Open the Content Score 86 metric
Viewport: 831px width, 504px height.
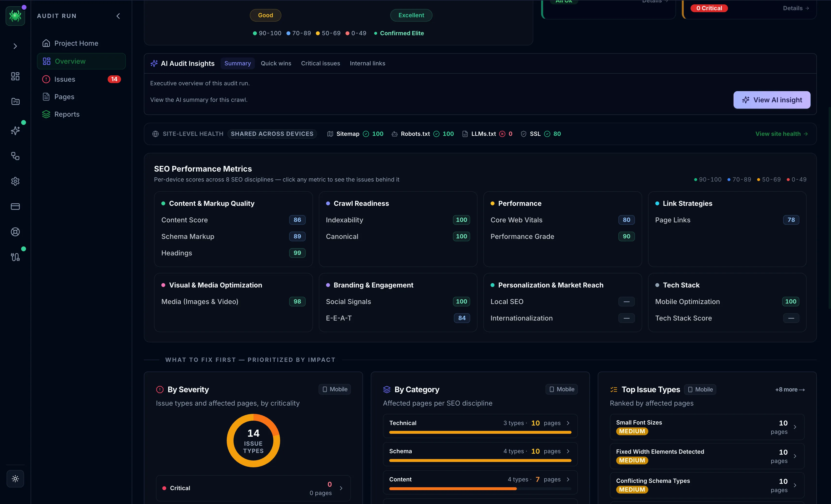click(x=233, y=220)
